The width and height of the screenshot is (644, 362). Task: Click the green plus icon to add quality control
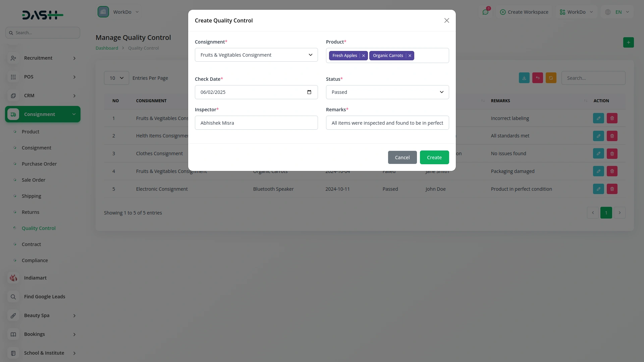click(x=629, y=43)
